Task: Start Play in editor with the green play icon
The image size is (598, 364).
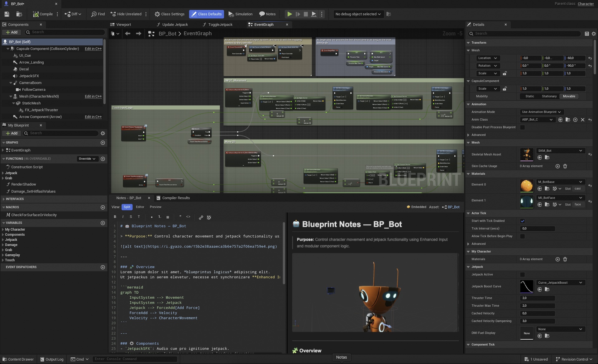Action: tap(289, 14)
